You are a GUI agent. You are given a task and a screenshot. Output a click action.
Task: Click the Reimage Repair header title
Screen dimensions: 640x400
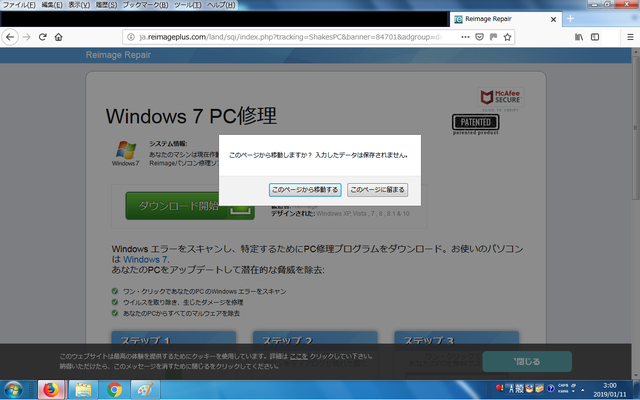pyautogui.click(x=118, y=55)
